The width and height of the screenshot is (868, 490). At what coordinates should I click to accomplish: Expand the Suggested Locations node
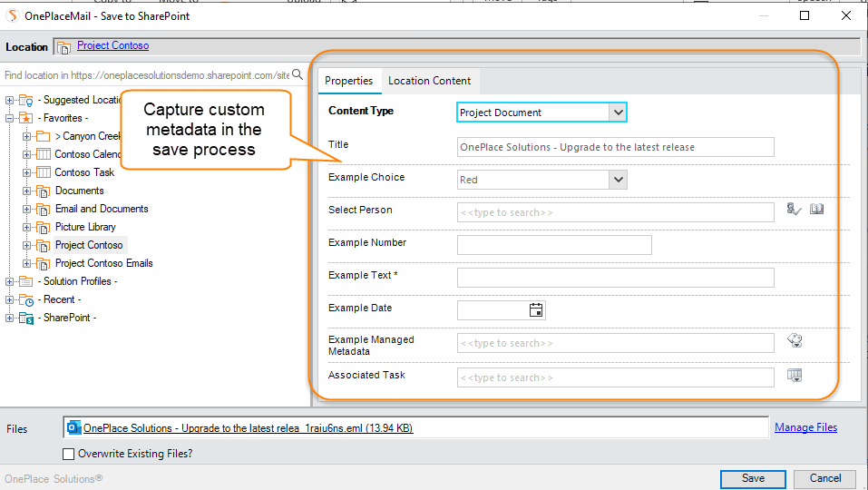[9, 100]
